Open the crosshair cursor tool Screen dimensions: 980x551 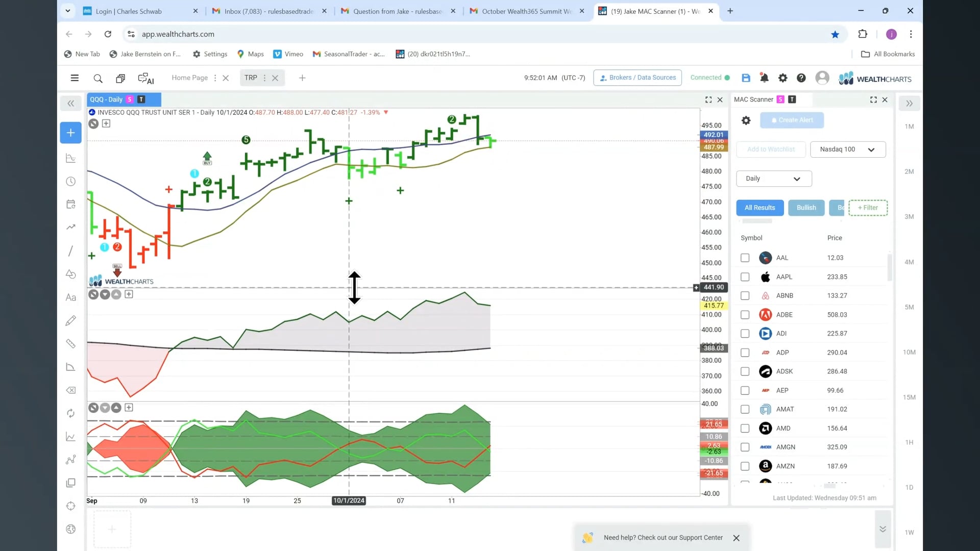(71, 506)
